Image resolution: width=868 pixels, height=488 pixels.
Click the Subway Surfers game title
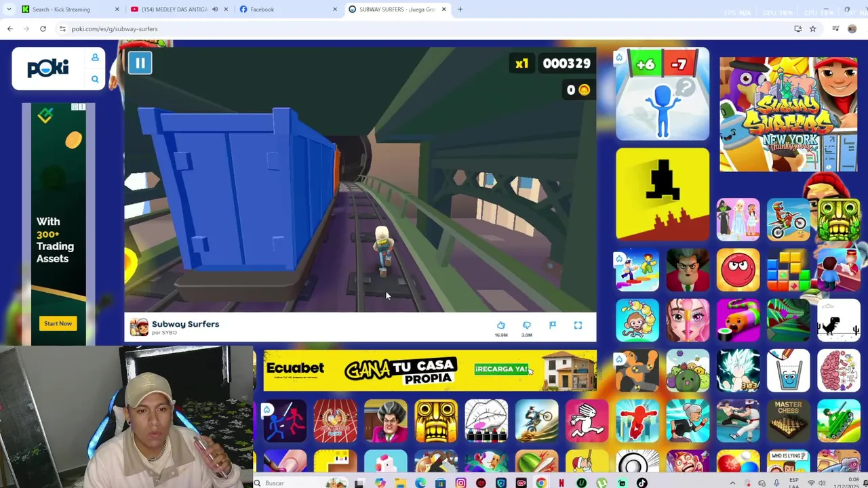(185, 324)
